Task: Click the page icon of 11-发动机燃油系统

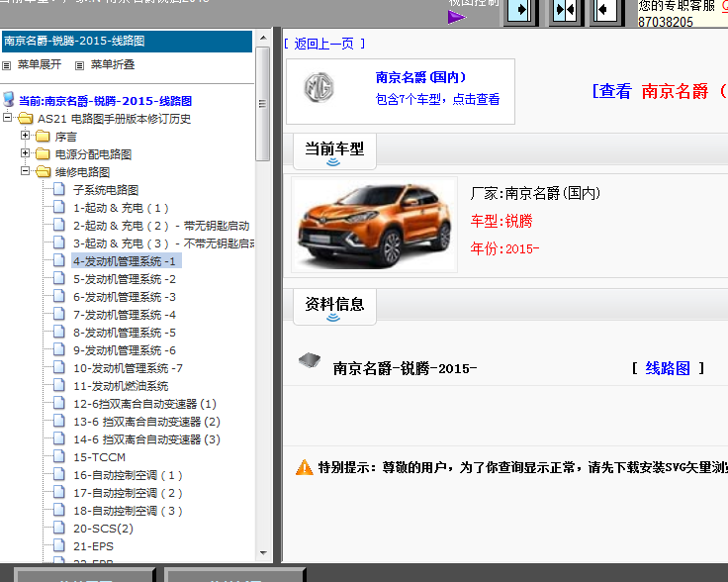Action: point(59,385)
